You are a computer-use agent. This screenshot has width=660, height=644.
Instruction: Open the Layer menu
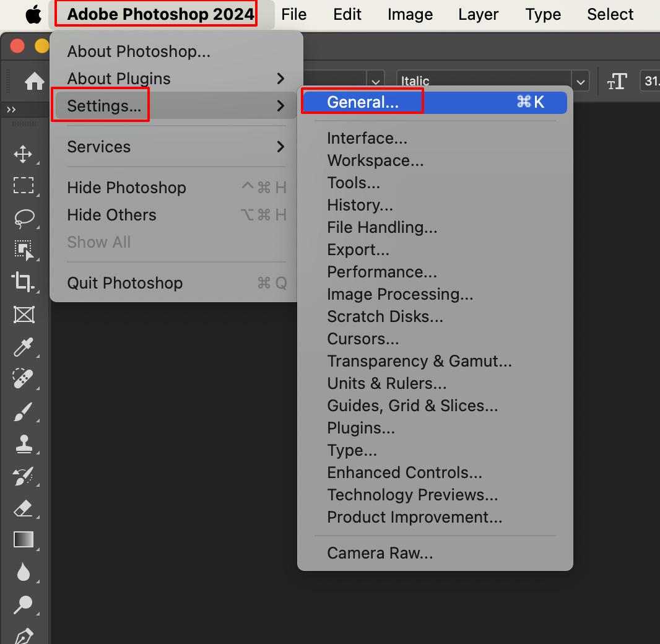tap(478, 14)
